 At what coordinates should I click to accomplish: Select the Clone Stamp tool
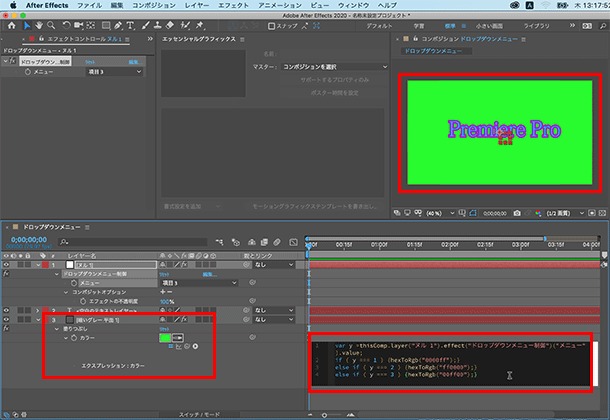pos(158,26)
